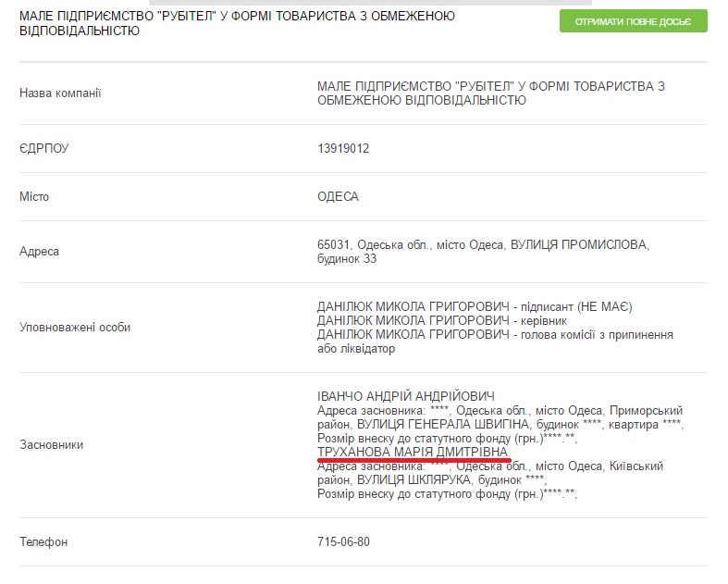Select the company name value in the table
This screenshot has width=728, height=584.
490,93
